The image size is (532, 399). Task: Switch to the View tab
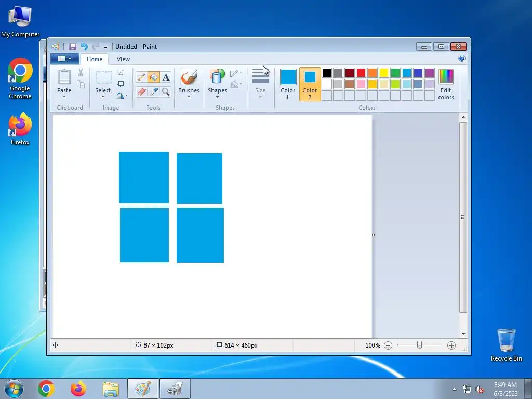click(x=123, y=59)
